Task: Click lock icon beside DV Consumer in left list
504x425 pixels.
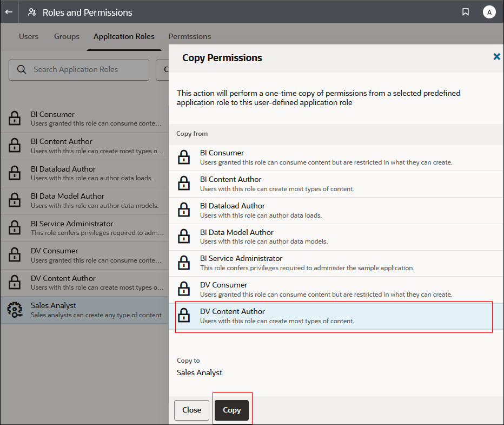Action: click(x=15, y=255)
